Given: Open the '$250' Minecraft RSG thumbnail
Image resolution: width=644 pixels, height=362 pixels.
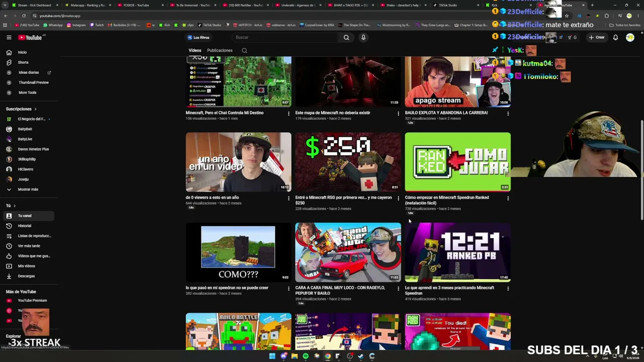Looking at the screenshot, I should click(348, 162).
